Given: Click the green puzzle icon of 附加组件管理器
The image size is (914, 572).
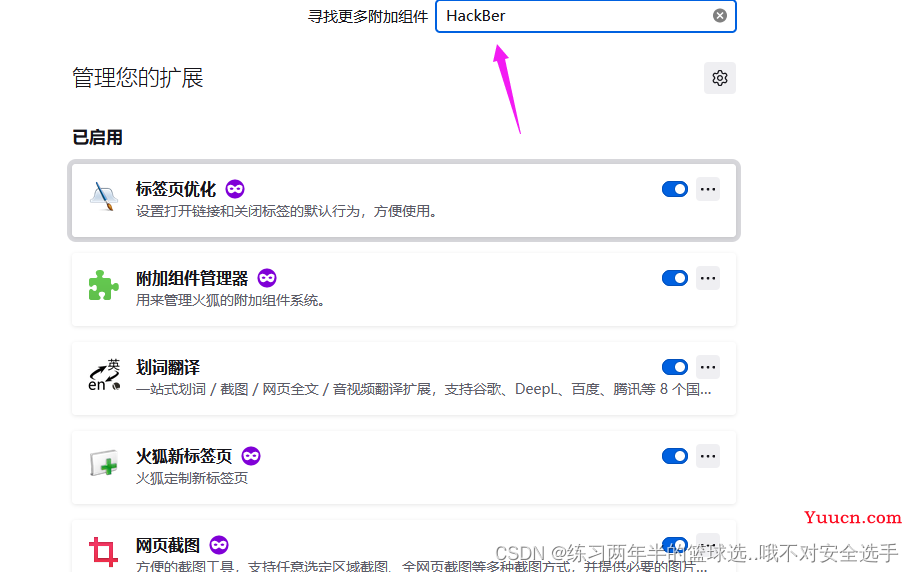Looking at the screenshot, I should click(x=104, y=285).
